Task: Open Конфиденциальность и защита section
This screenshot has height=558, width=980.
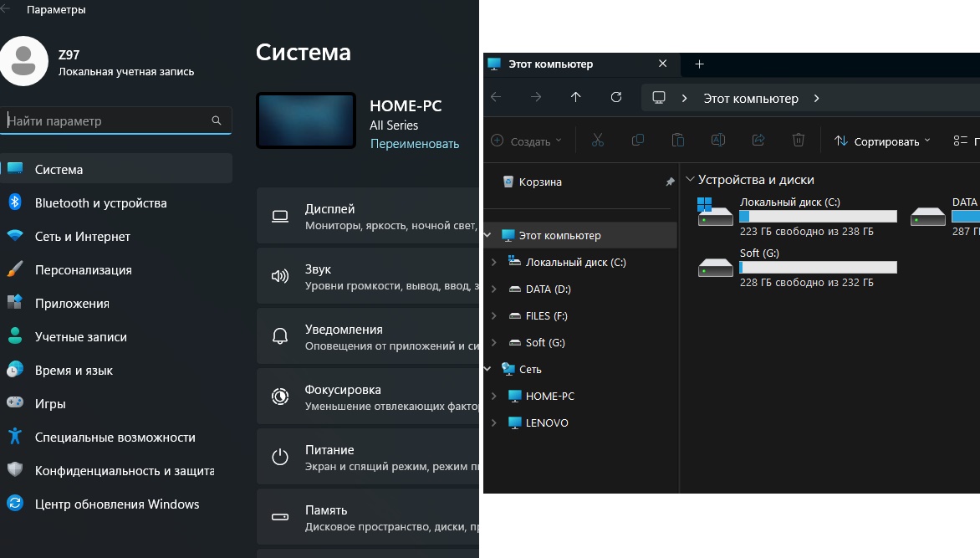Action: coord(116,470)
